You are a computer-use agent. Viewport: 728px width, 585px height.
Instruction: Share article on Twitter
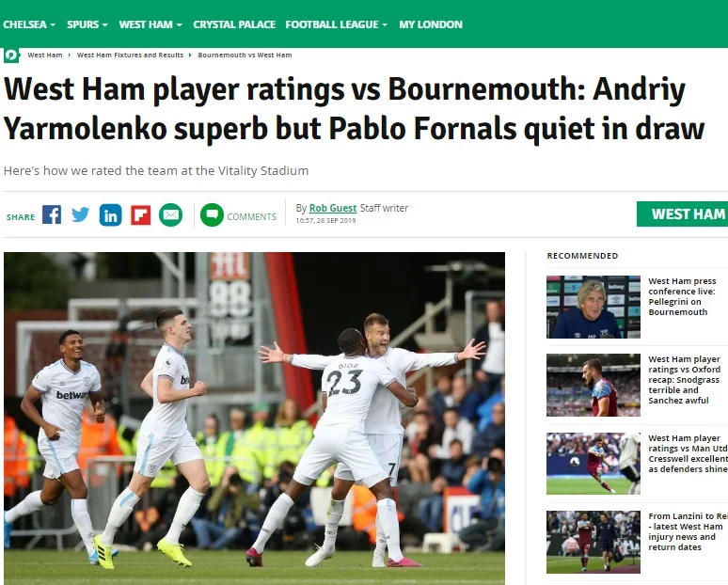click(x=80, y=215)
